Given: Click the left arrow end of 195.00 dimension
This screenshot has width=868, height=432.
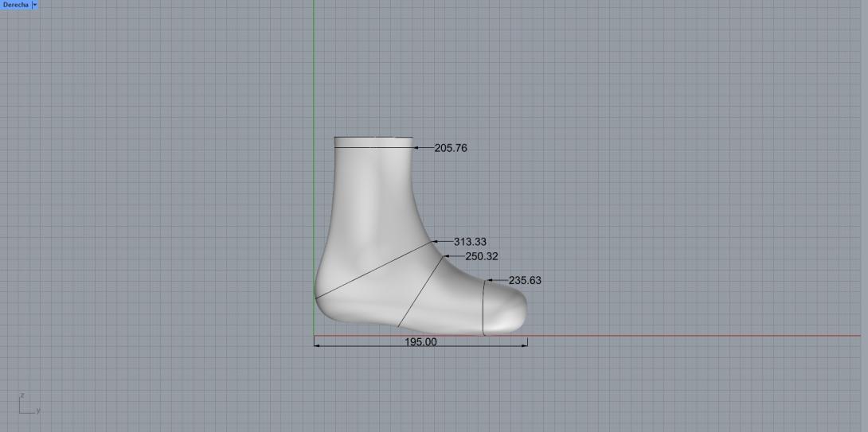Looking at the screenshot, I should 316,345.
